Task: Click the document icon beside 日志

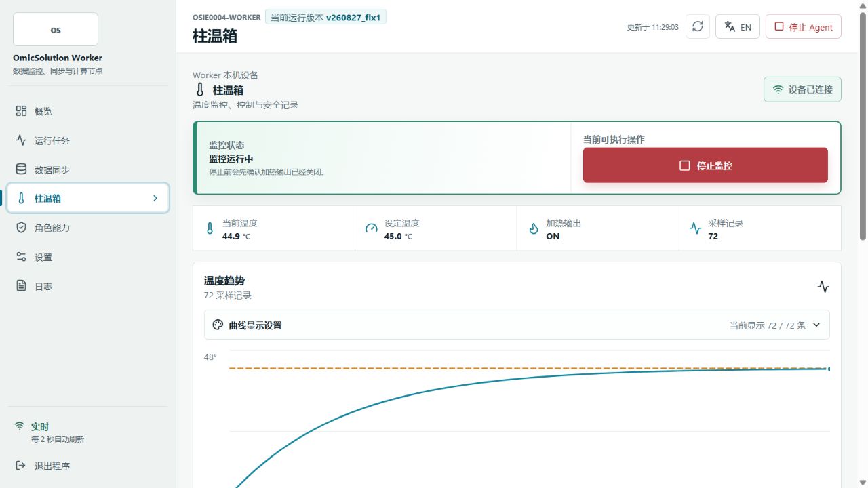Action: 21,285
